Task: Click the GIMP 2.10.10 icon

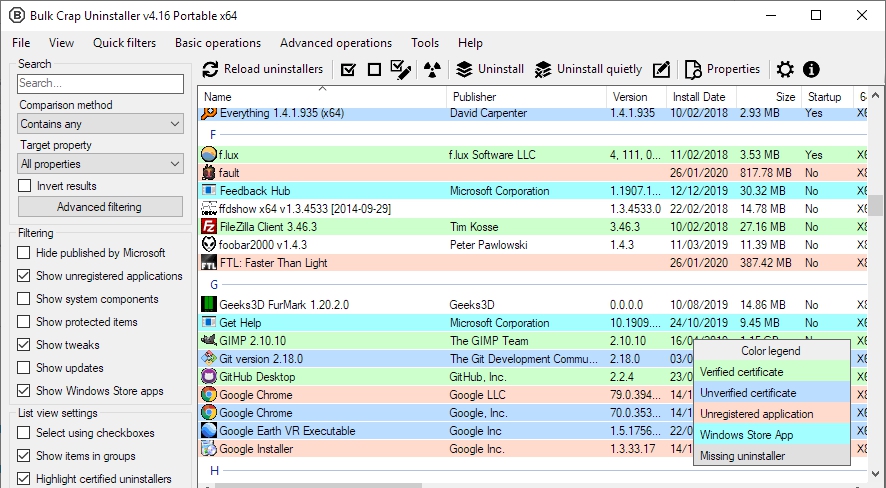Action: pos(209,341)
